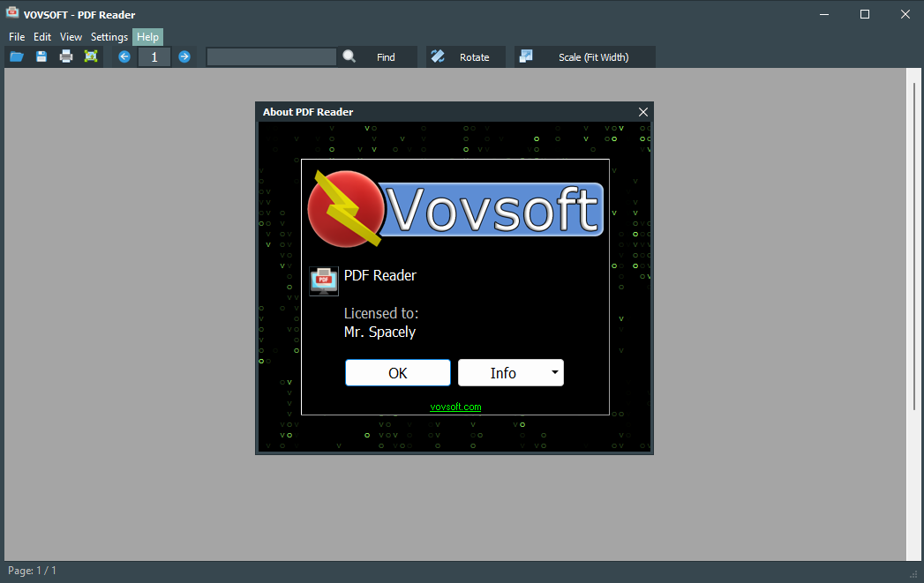Go to next page arrow
Viewport: 924px width, 583px height.
tap(184, 56)
